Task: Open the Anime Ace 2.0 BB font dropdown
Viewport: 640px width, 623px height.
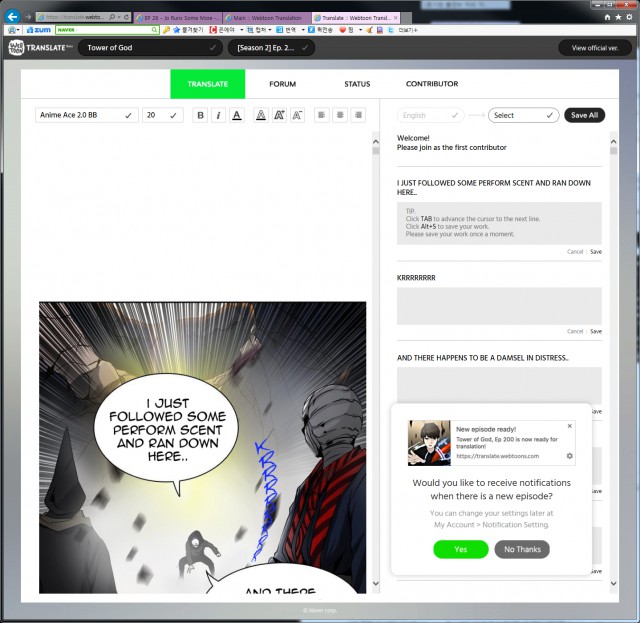Action: 86,116
